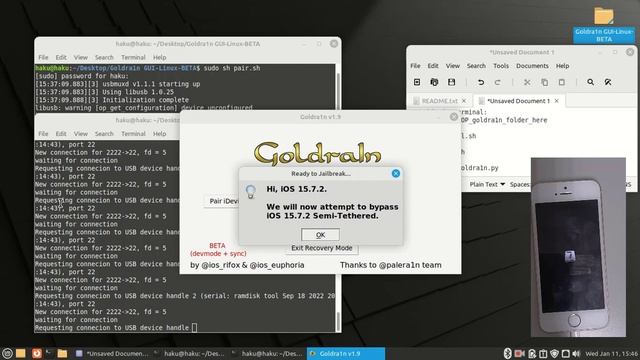Image resolution: width=640 pixels, height=360 pixels.
Task: Click OK in the Ready to Jailbreak dialog
Action: click(x=320, y=235)
